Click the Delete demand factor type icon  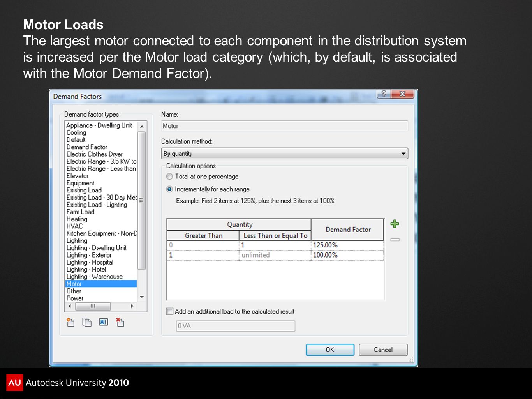pyautogui.click(x=120, y=322)
